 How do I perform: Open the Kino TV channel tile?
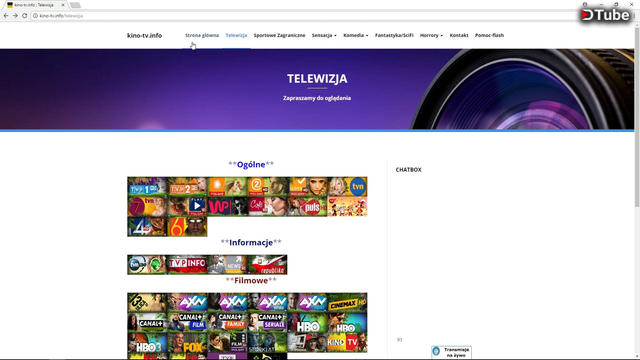[347, 342]
